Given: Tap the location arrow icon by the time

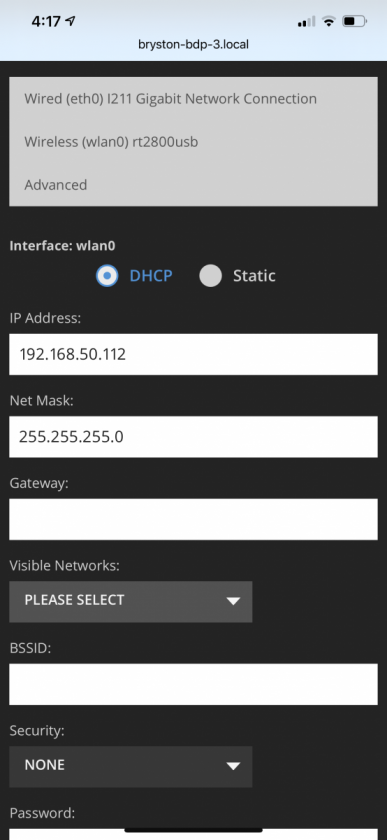Looking at the screenshot, I should 70,21.
